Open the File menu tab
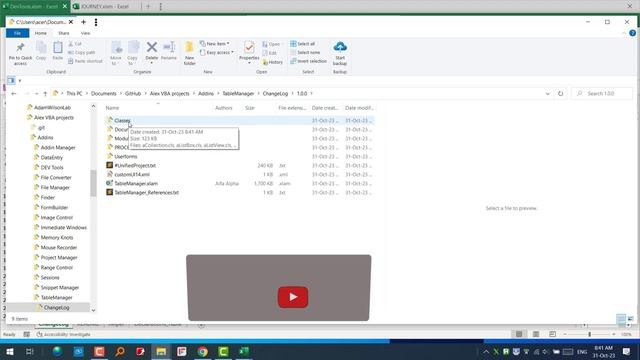The width and height of the screenshot is (640, 360). pos(18,33)
